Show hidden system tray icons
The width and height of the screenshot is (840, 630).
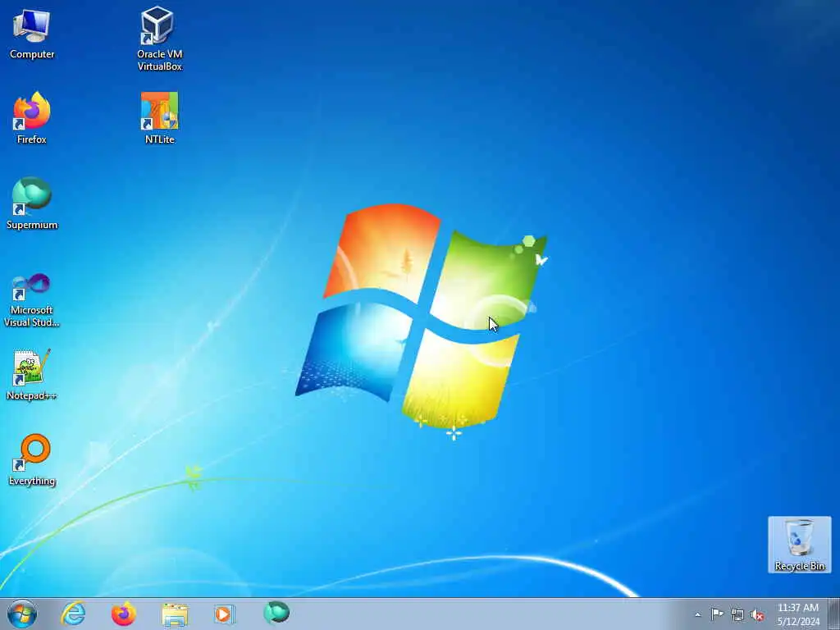[x=697, y=614]
